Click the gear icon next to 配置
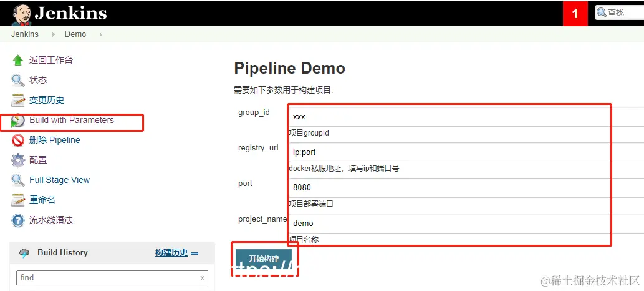 18,160
